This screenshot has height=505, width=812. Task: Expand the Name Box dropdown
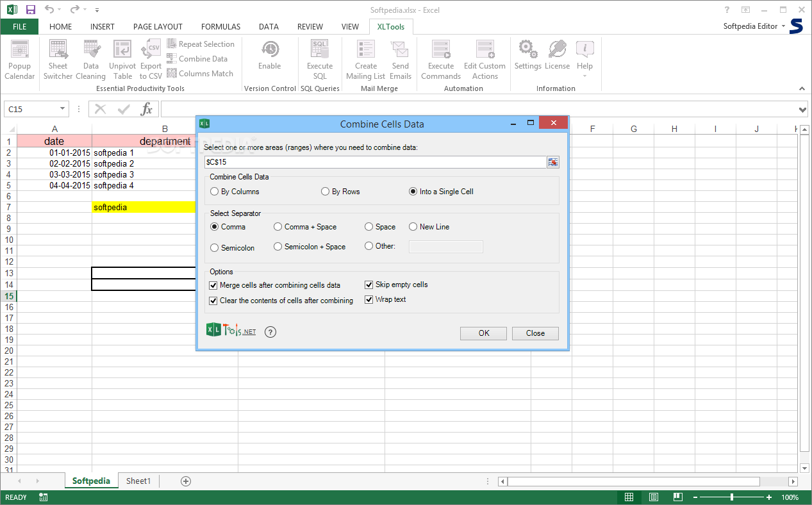[x=62, y=109]
